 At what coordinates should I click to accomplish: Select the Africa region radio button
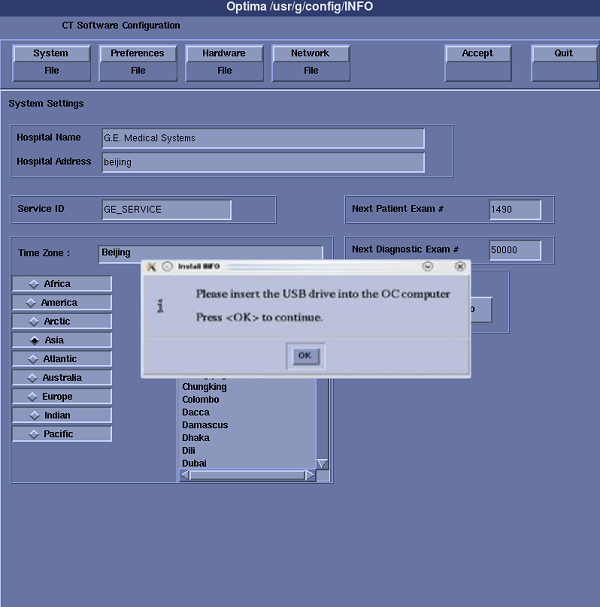click(61, 284)
